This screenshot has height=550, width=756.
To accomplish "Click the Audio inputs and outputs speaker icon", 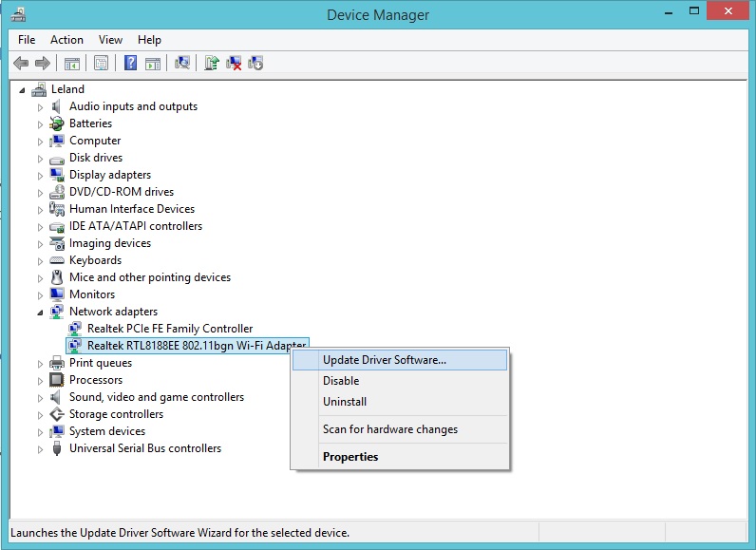I will [56, 106].
